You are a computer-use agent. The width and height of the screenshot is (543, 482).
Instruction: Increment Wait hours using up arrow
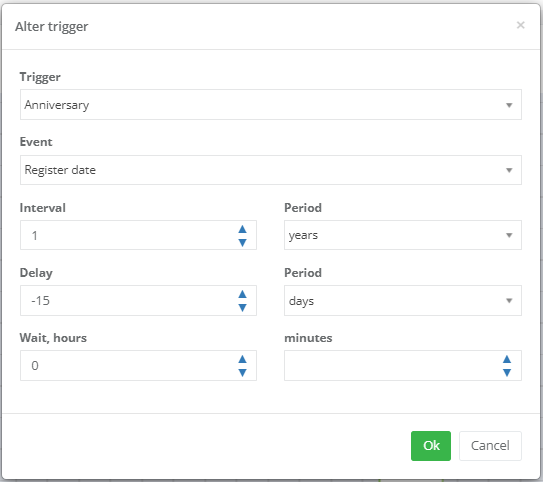pyautogui.click(x=242, y=359)
